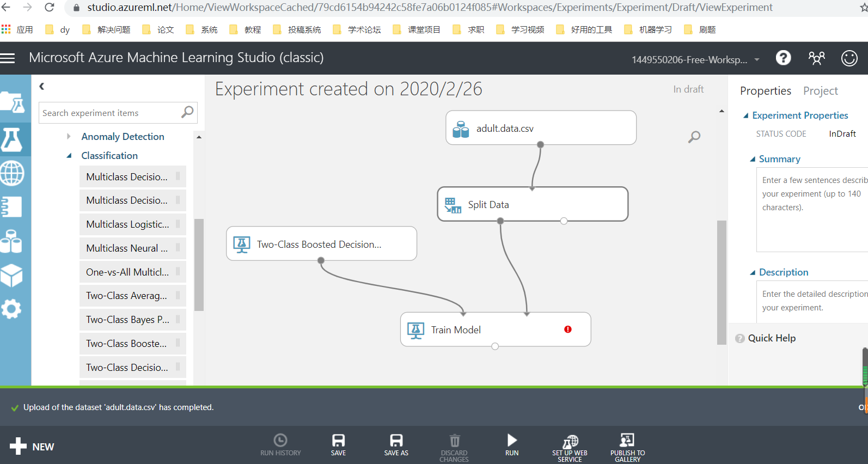Image resolution: width=868 pixels, height=464 pixels.
Task: Select the Train Model module
Action: pyautogui.click(x=496, y=329)
